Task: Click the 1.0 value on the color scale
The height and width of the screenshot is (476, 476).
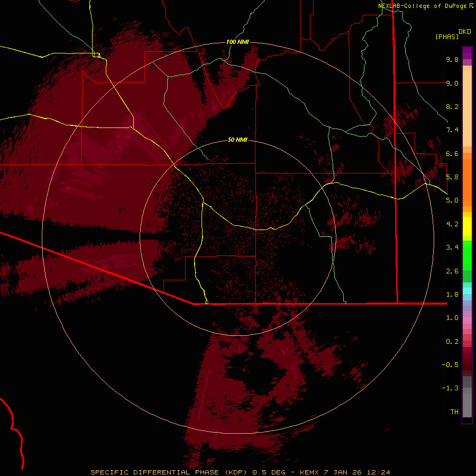Action: click(x=452, y=317)
